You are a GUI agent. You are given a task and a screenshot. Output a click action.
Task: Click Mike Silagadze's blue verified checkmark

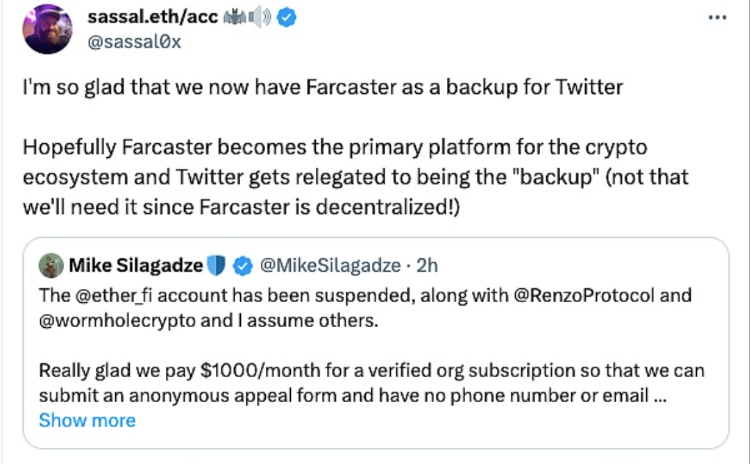[241, 266]
